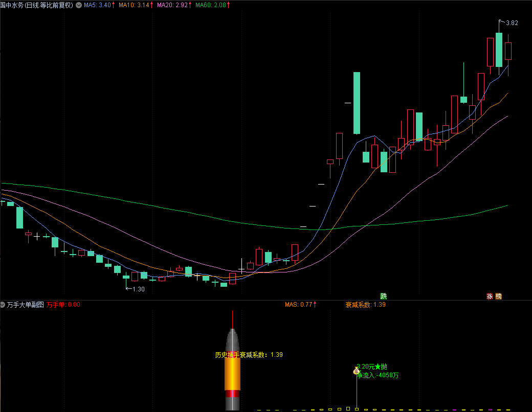Click the orange 榜 marker icon
The height and width of the screenshot is (412, 532).
click(x=498, y=296)
